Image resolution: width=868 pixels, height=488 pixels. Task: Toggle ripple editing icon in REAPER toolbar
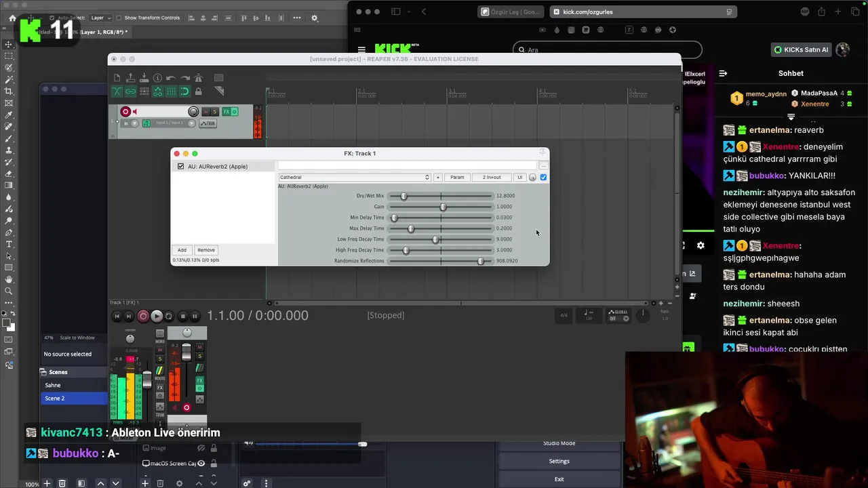pos(144,91)
